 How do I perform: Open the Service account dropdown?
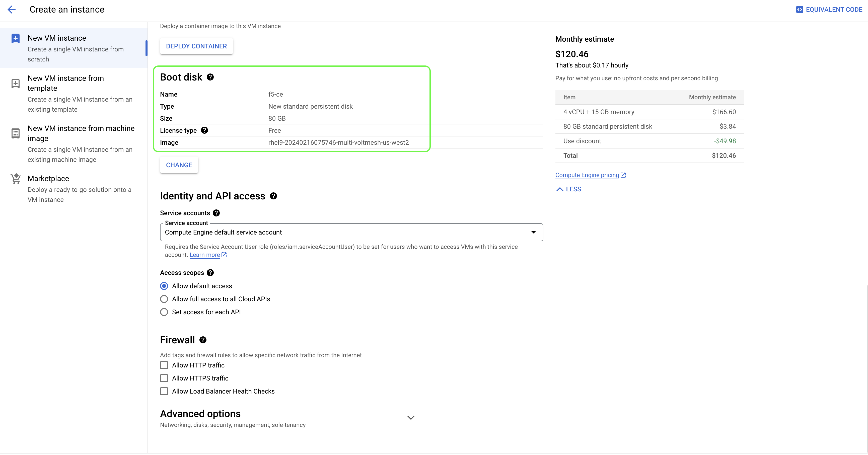(x=351, y=232)
